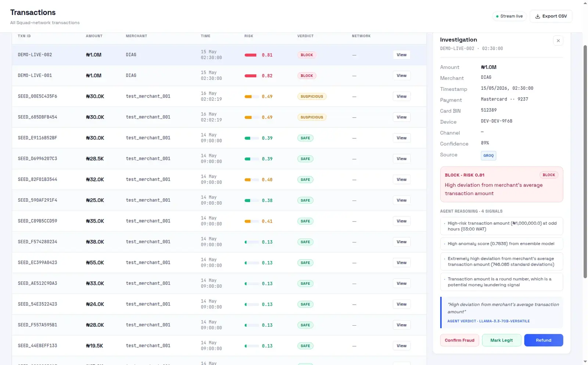Click the BLOCK badge in the verdict card
Viewport: 588px width, 365px height.
[549, 175]
